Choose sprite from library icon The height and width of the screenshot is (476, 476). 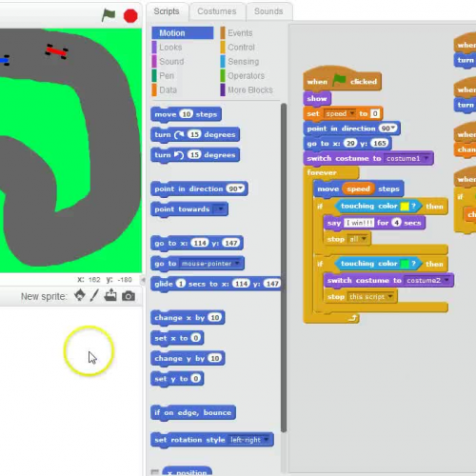pyautogui.click(x=80, y=295)
